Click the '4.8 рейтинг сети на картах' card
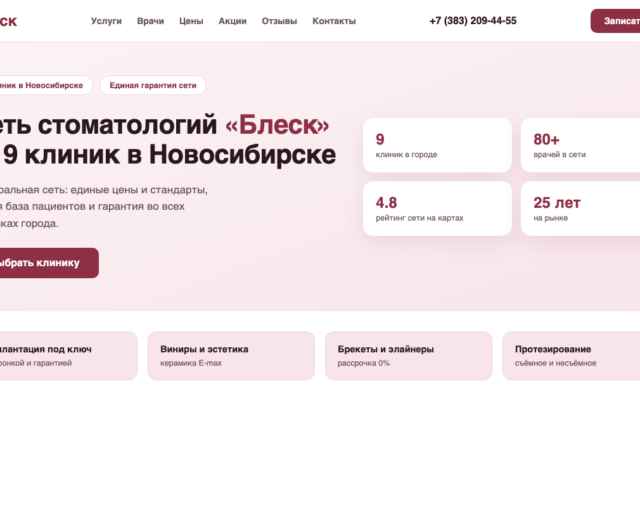640x507 pixels. tap(437, 209)
